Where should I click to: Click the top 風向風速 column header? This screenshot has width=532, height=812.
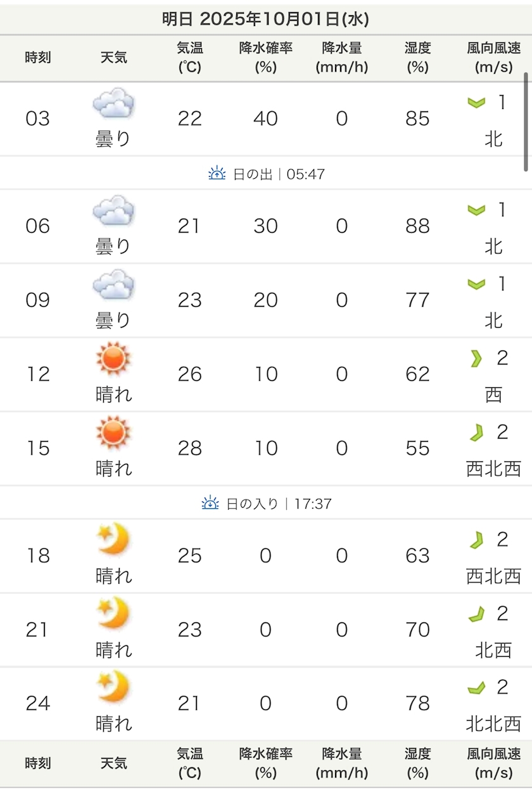494,57
